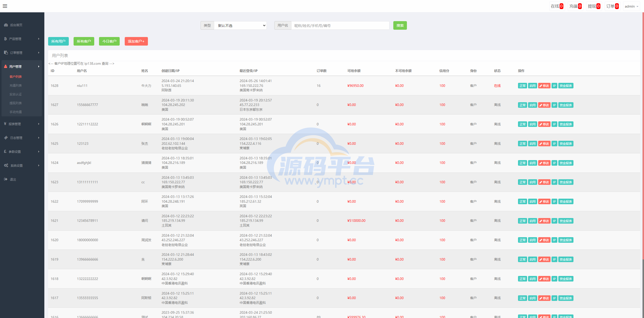Click 修改 for user 12345678911
The width and height of the screenshot is (644, 318).
[544, 221]
